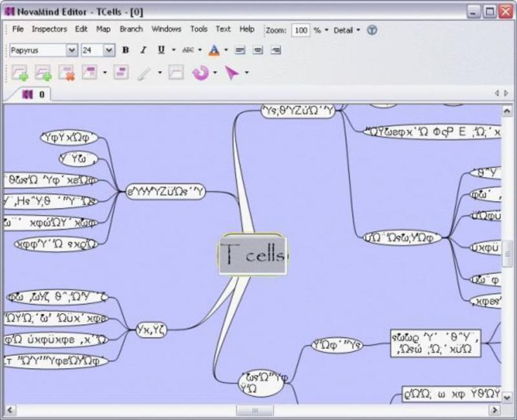
Task: Toggle italic text formatting
Action: (x=143, y=50)
